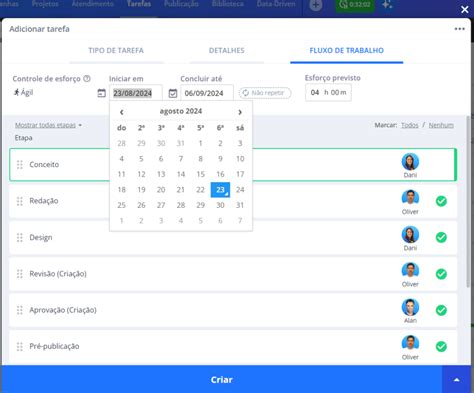The image size is (474, 393).
Task: Toggle the green check on Redação stage
Action: coord(441,201)
